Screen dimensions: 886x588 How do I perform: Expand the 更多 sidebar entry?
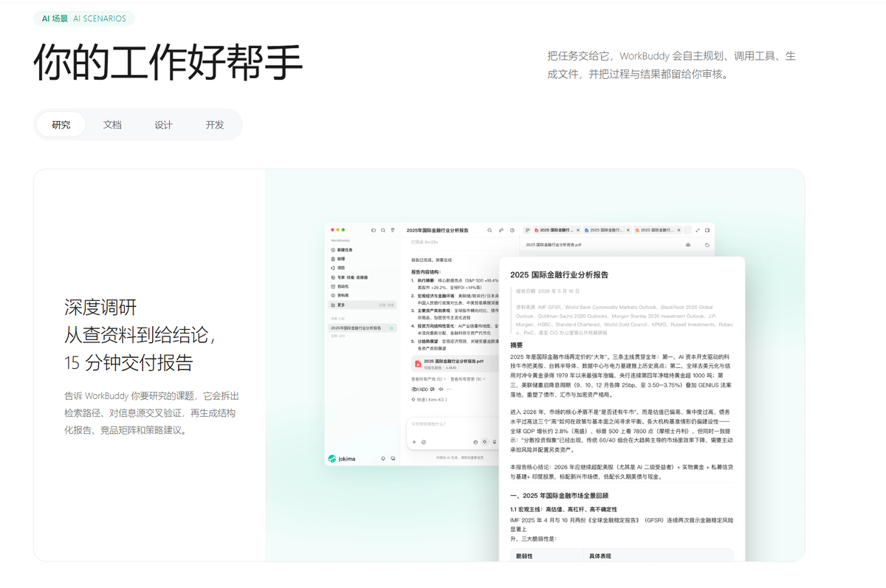[x=363, y=305]
